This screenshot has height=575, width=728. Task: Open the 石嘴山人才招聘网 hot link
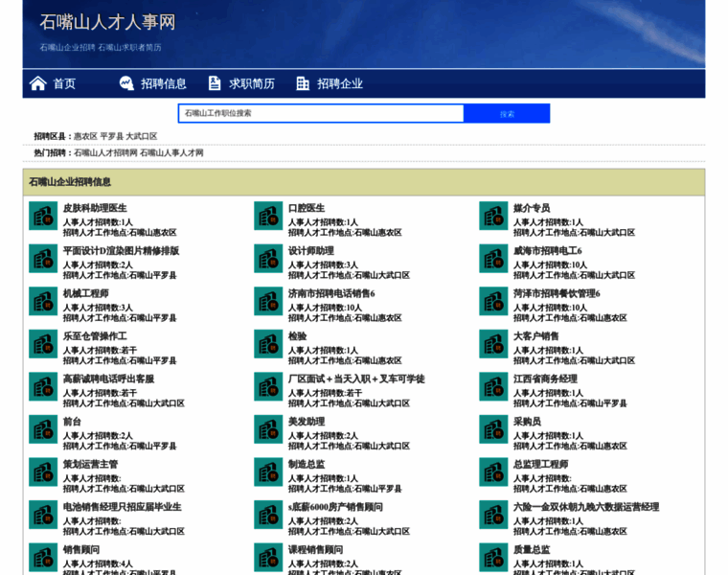click(x=105, y=152)
